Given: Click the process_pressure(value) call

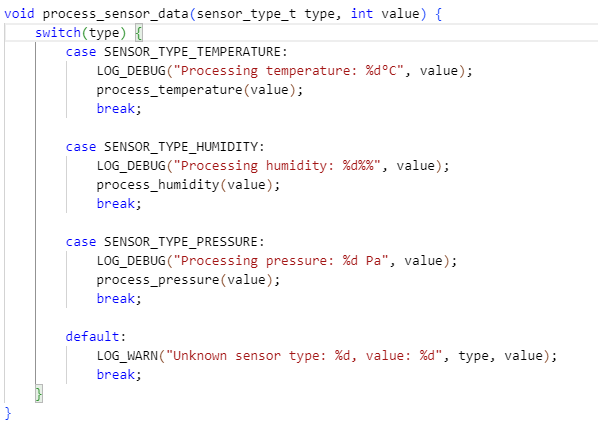Looking at the screenshot, I should 185,280.
